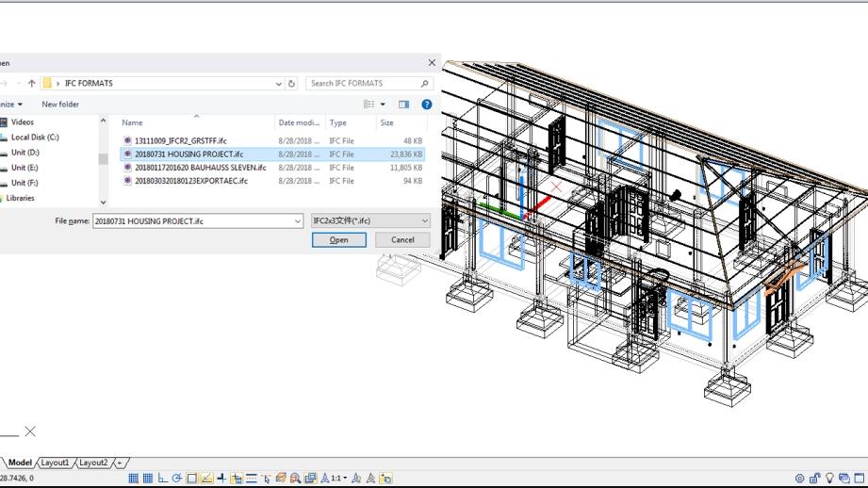The height and width of the screenshot is (488, 868).
Task: Select Libraries in the navigation pane
Action: (x=18, y=198)
